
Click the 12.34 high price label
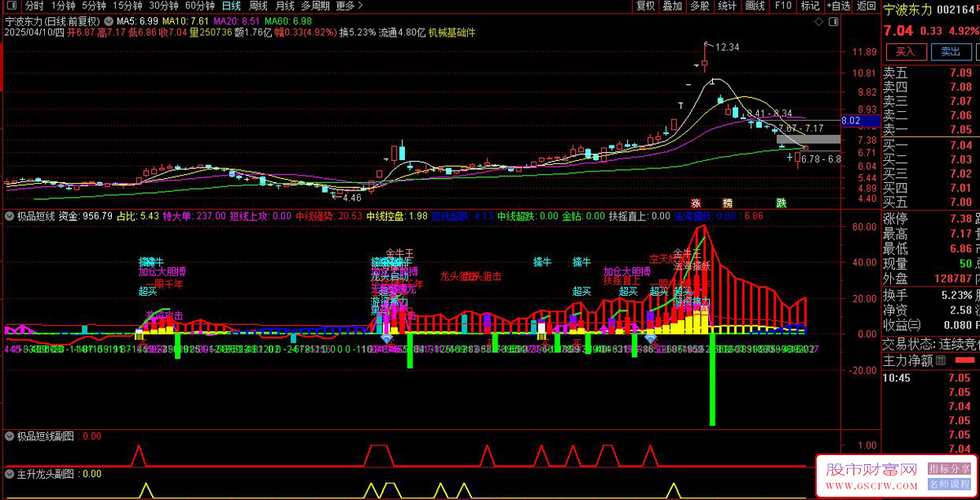(x=727, y=47)
